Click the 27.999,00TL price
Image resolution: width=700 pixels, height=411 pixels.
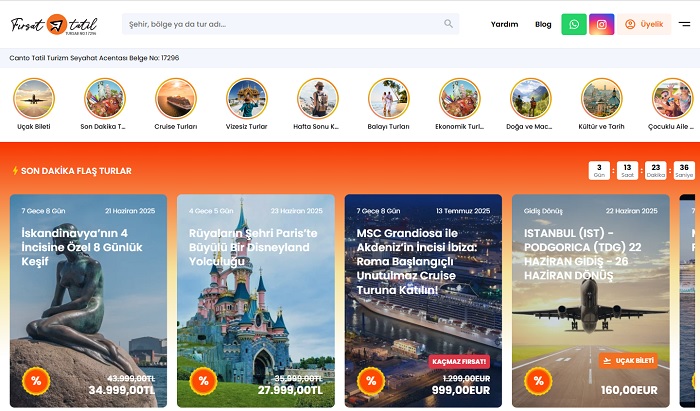pyautogui.click(x=290, y=390)
